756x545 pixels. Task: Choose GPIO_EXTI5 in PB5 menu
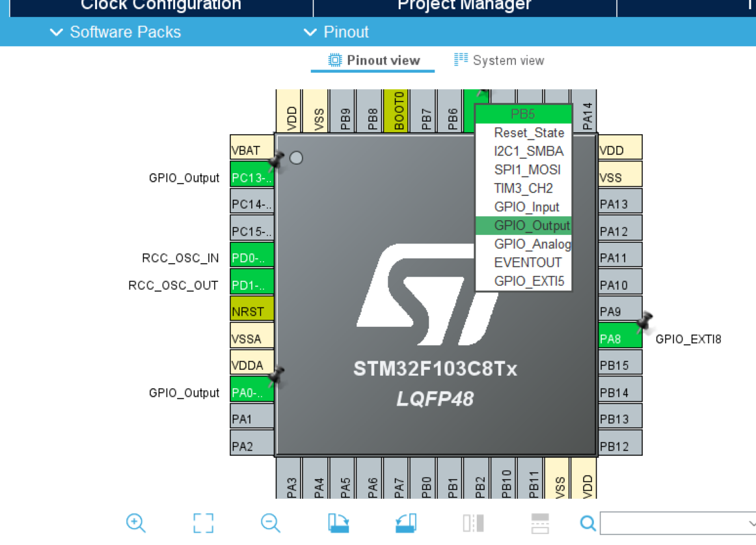(524, 281)
